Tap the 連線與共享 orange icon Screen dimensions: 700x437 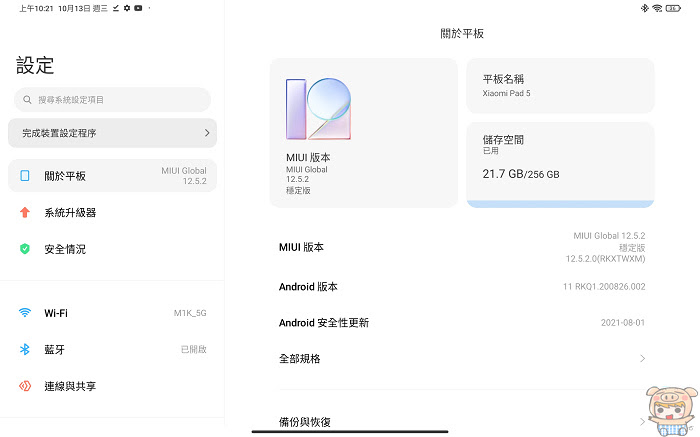(25, 386)
